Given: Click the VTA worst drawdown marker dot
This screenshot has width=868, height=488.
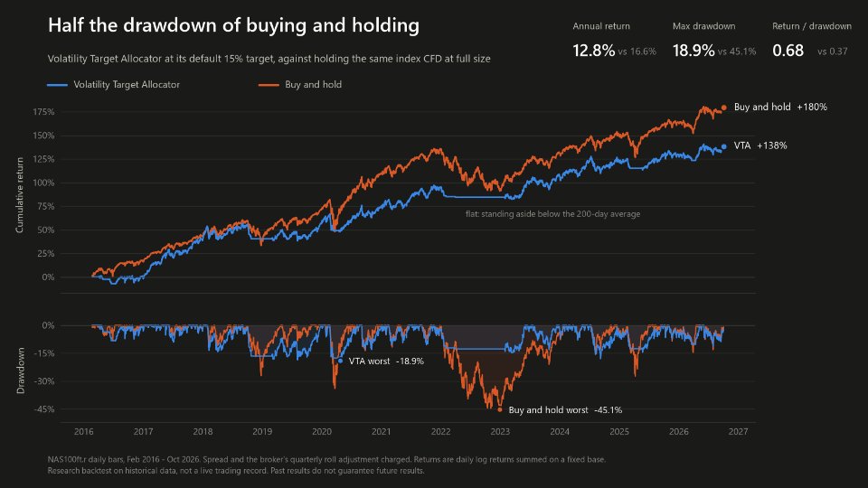Looking at the screenshot, I should [x=340, y=361].
